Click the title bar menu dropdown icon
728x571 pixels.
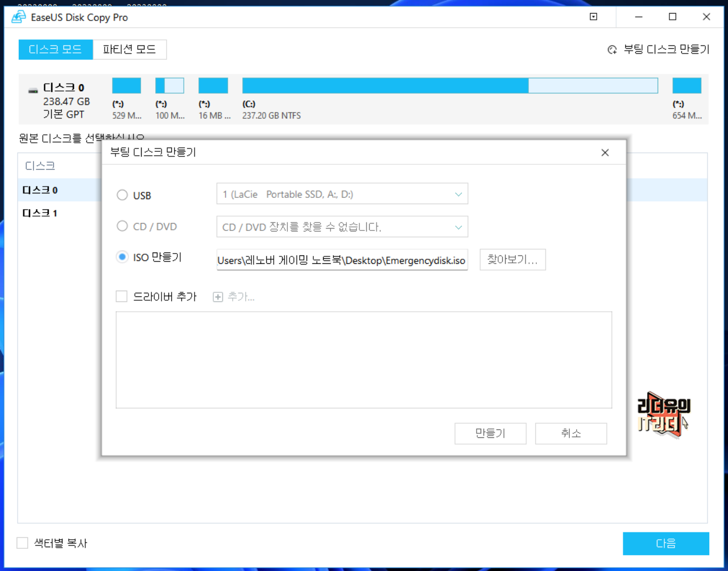593,17
